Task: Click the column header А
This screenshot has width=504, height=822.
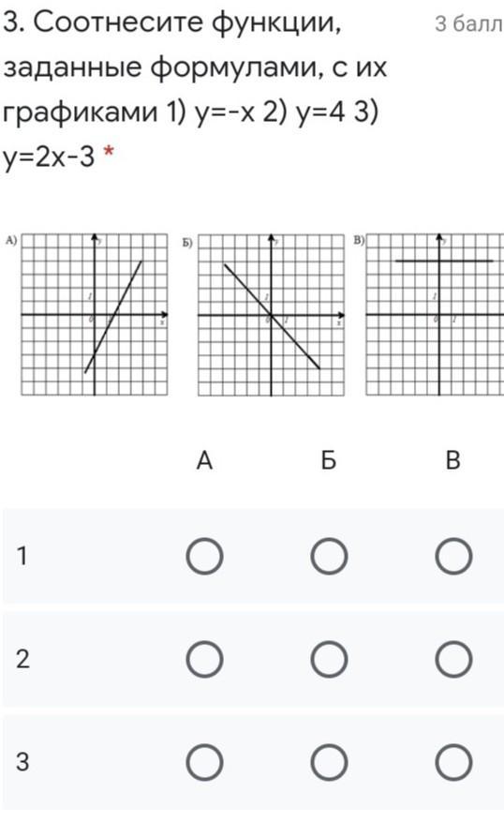Action: (x=205, y=461)
